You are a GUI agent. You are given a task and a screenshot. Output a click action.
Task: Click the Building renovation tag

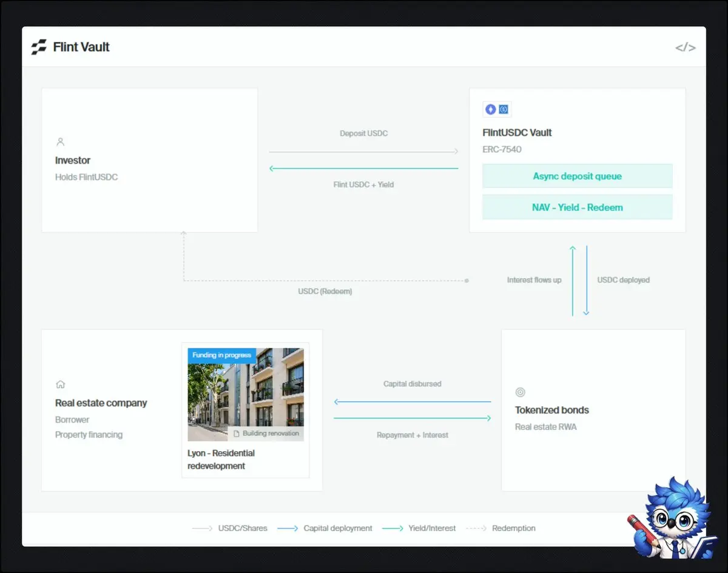[266, 434]
